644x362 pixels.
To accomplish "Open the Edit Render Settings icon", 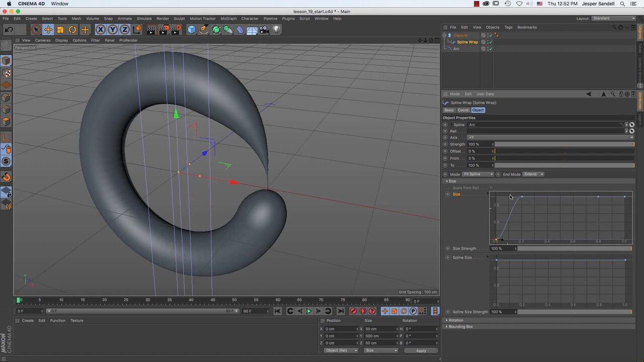I will 176,30.
